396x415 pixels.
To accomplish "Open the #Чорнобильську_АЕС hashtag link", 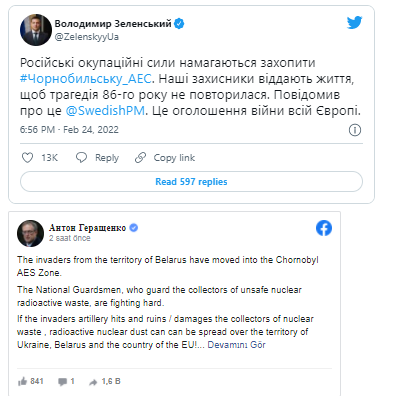I will pyautogui.click(x=86, y=79).
